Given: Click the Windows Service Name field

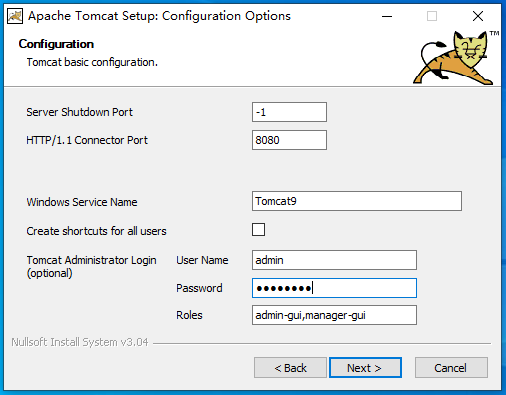Looking at the screenshot, I should 357,201.
